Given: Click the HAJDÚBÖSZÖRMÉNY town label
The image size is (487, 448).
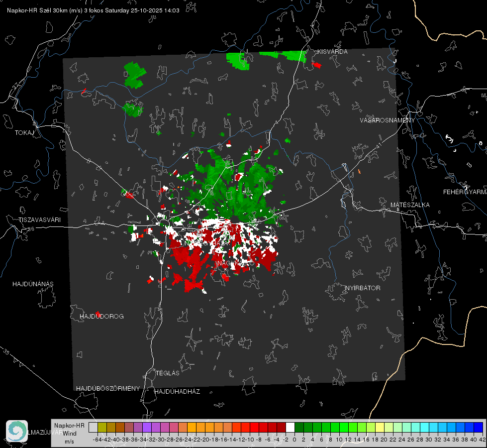Looking at the screenshot, I should (x=108, y=389).
